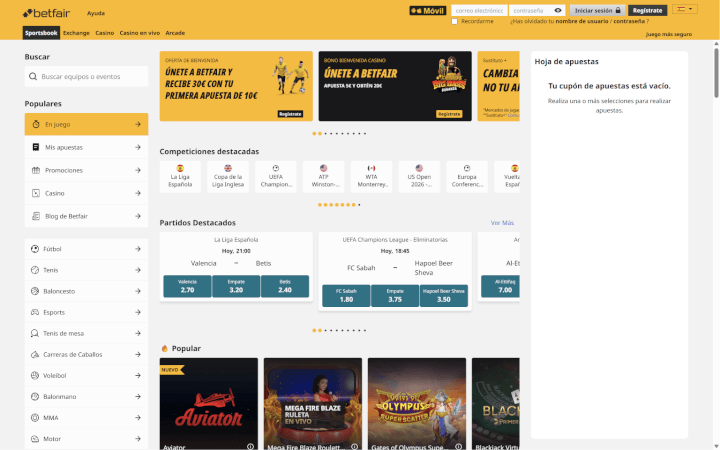Screen dimensions: 720x450
Task: Open UEFA Champions competition tile
Action: [276, 177]
